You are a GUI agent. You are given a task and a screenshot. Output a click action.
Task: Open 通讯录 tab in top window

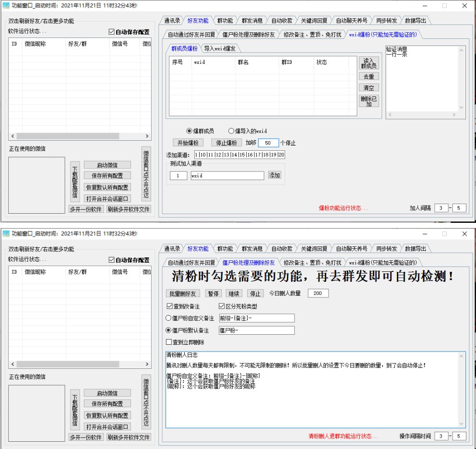click(172, 20)
